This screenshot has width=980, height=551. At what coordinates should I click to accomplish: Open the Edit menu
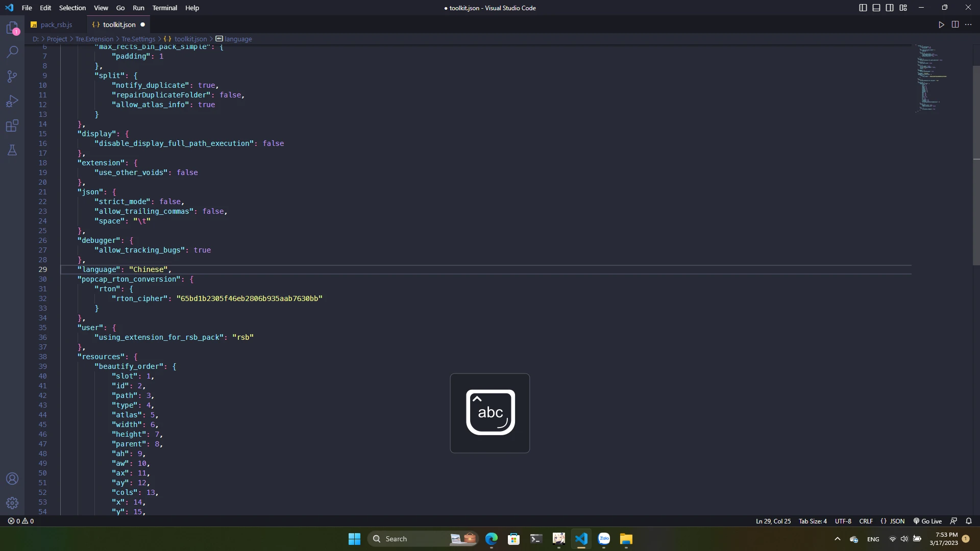45,8
